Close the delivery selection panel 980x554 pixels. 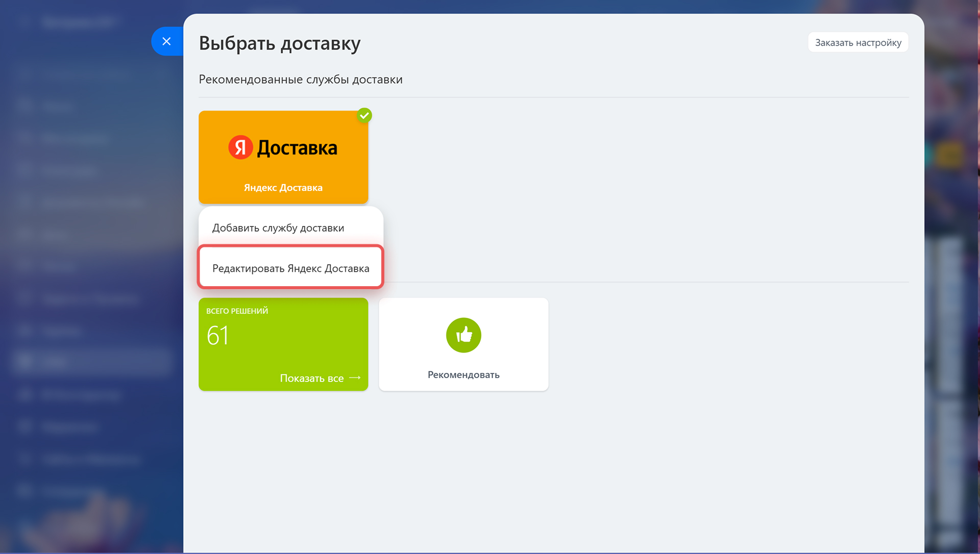[x=167, y=41]
